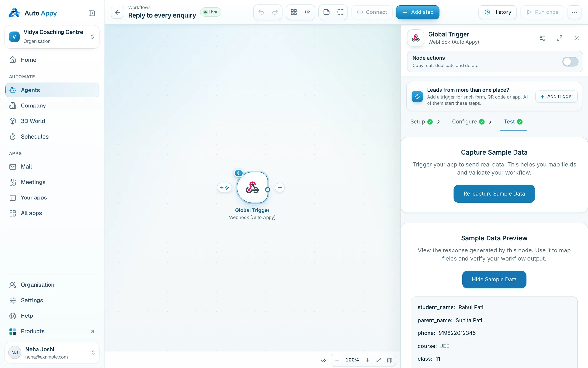Open the Neha Joshi account menu
The image size is (588, 368).
pos(52,353)
